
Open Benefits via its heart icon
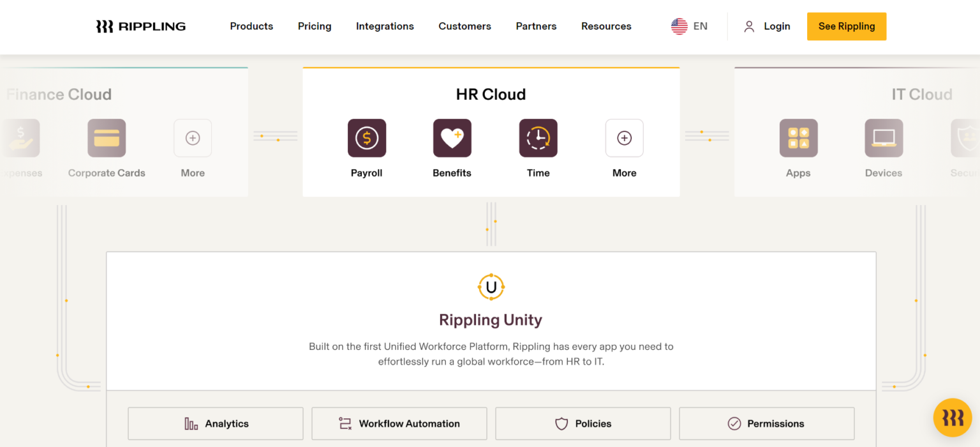pos(452,138)
